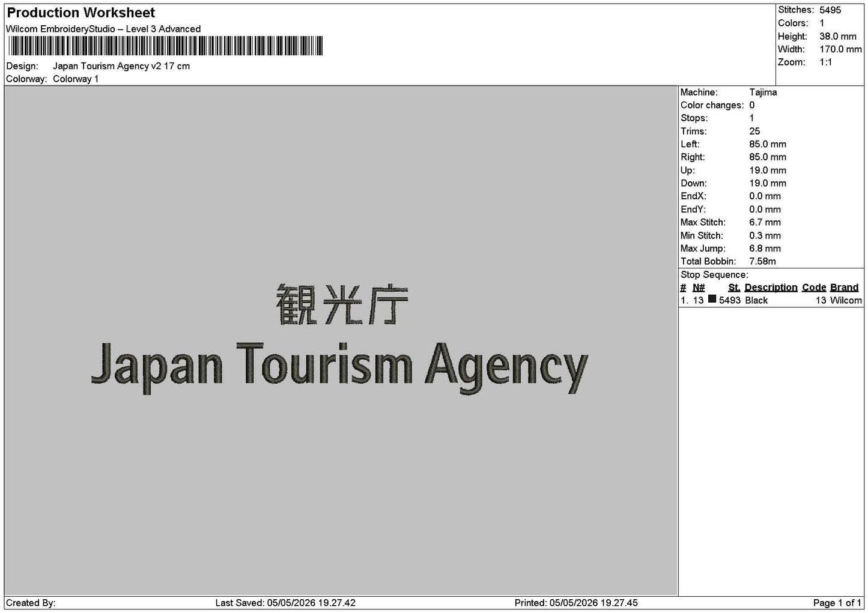Click the Colors value 1
This screenshot has height=613, width=868.
[822, 23]
